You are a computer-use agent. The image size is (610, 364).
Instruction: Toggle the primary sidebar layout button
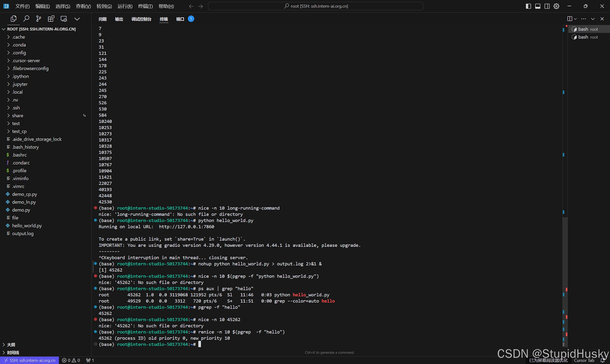(528, 6)
